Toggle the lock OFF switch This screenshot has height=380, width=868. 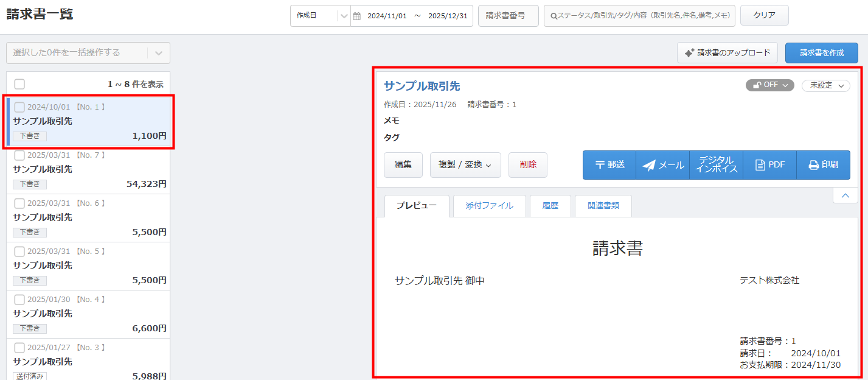769,85
